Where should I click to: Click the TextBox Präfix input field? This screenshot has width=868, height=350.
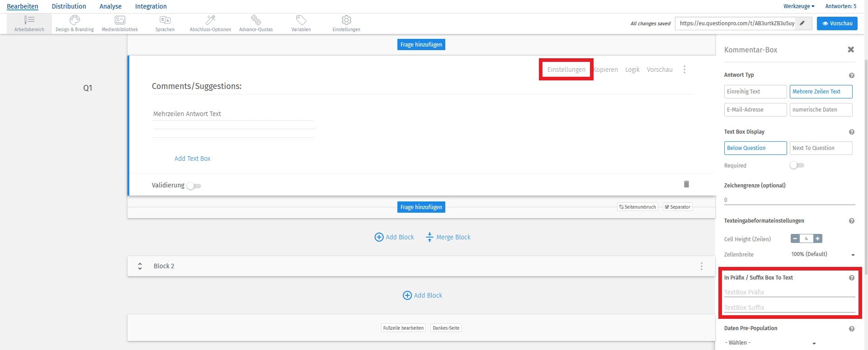pyautogui.click(x=789, y=292)
